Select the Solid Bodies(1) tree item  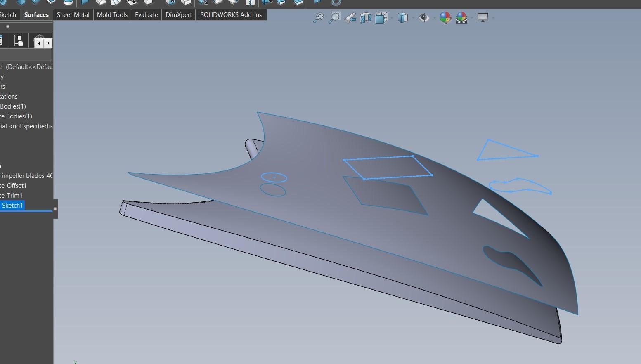[13, 106]
